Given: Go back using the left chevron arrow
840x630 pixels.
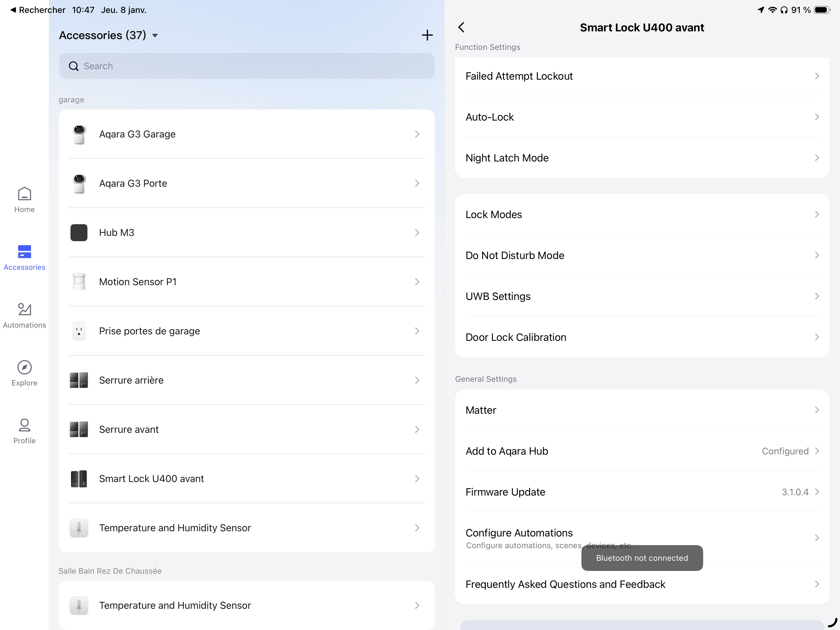Looking at the screenshot, I should 462,27.
